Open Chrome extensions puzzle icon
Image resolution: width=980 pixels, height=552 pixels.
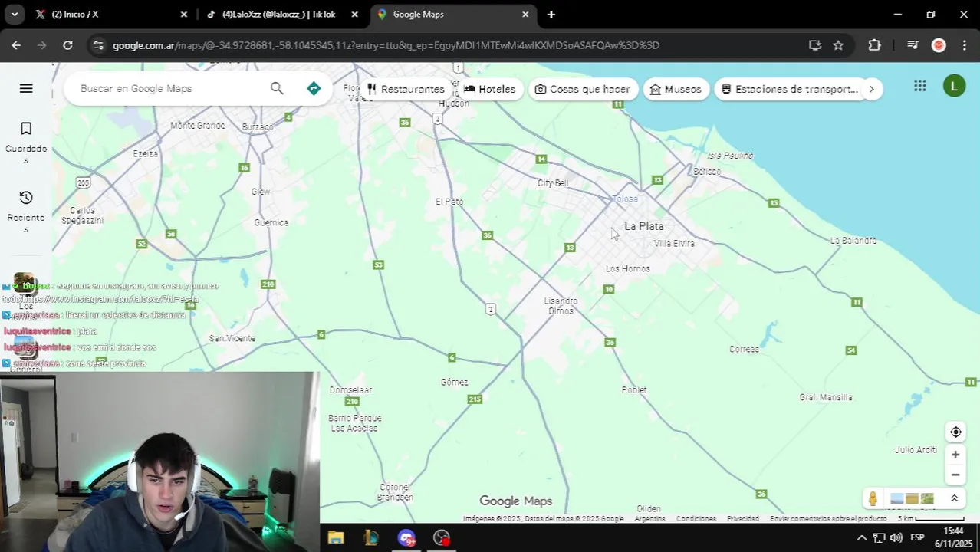874,45
